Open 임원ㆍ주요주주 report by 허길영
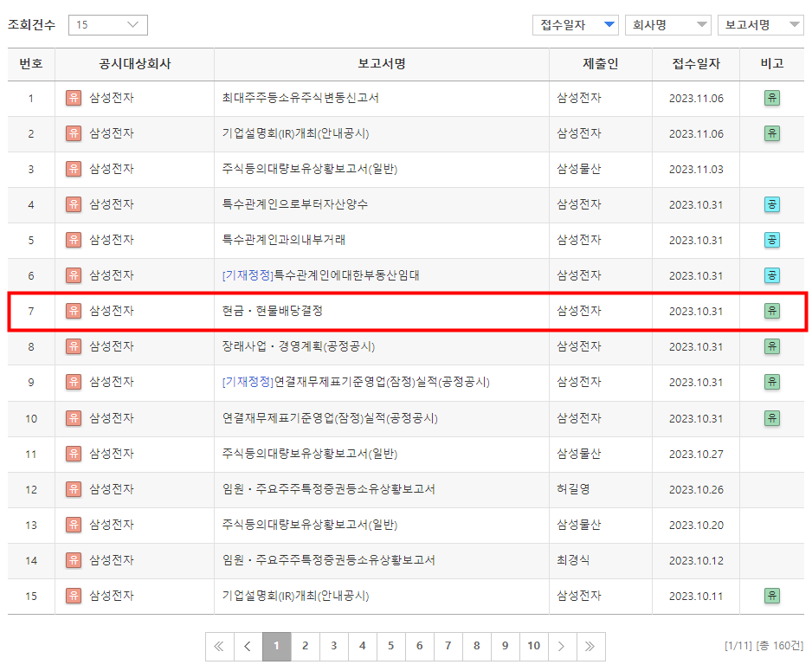This screenshot has height=671, width=812. click(x=328, y=489)
